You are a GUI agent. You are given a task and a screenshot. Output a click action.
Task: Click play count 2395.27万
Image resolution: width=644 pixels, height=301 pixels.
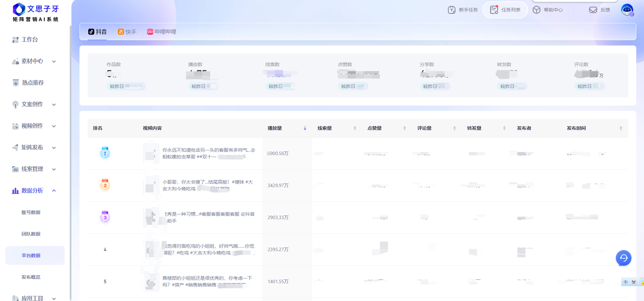tap(278, 249)
